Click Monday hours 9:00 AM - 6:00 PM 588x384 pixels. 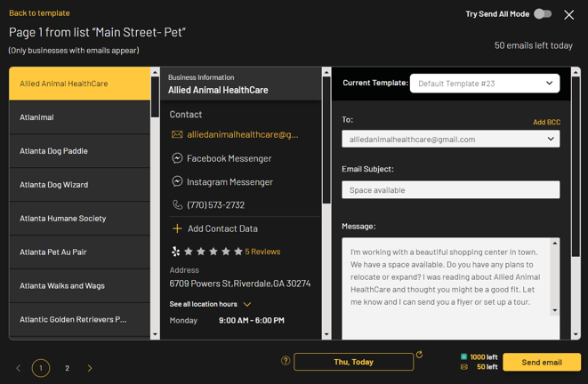point(252,320)
